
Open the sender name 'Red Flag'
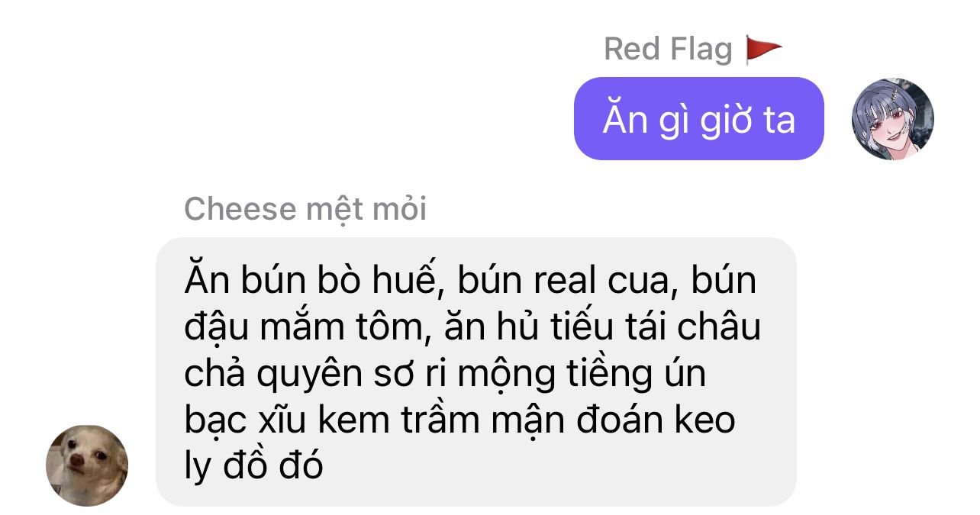(x=668, y=50)
